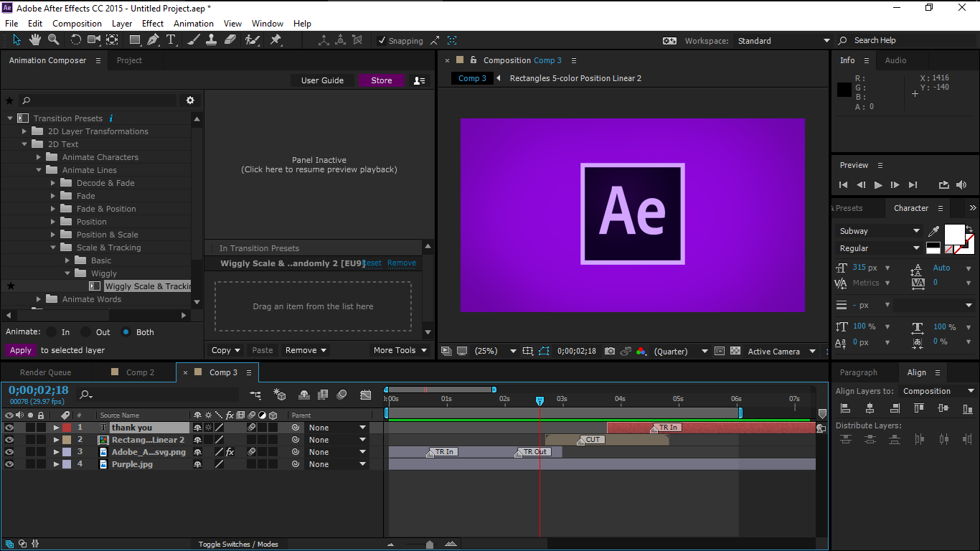Select the Hand tool
Viewport: 980px width, 551px height.
pos(34,40)
